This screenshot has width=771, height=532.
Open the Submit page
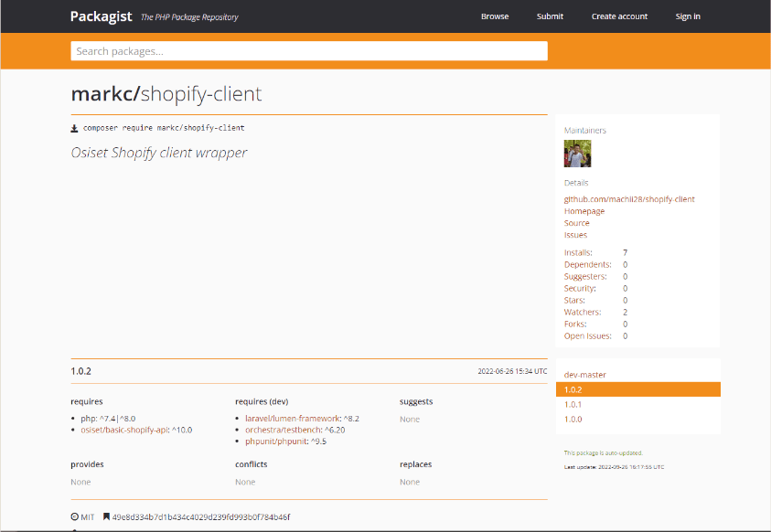(550, 16)
